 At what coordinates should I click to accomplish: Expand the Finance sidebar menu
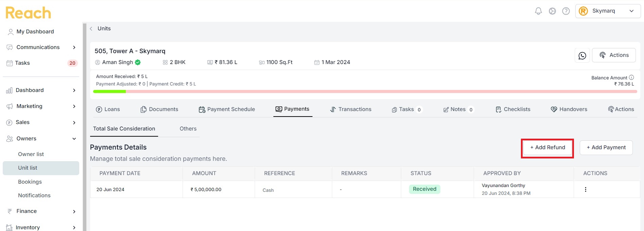pos(41,211)
